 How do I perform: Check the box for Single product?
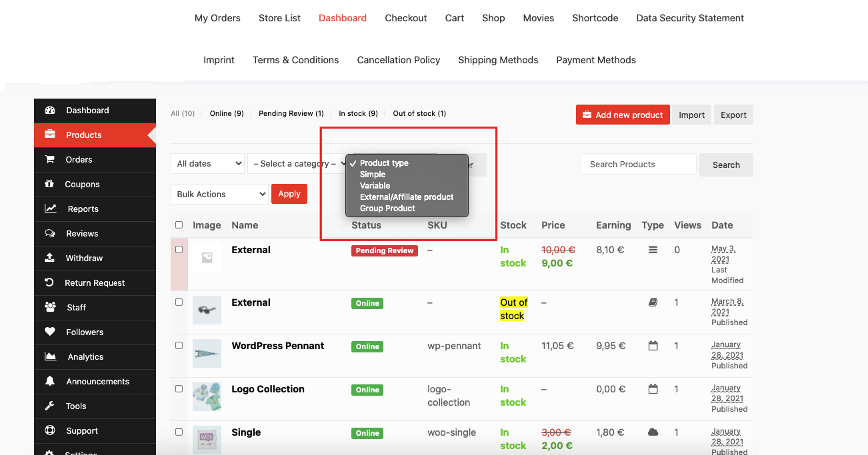tap(179, 432)
